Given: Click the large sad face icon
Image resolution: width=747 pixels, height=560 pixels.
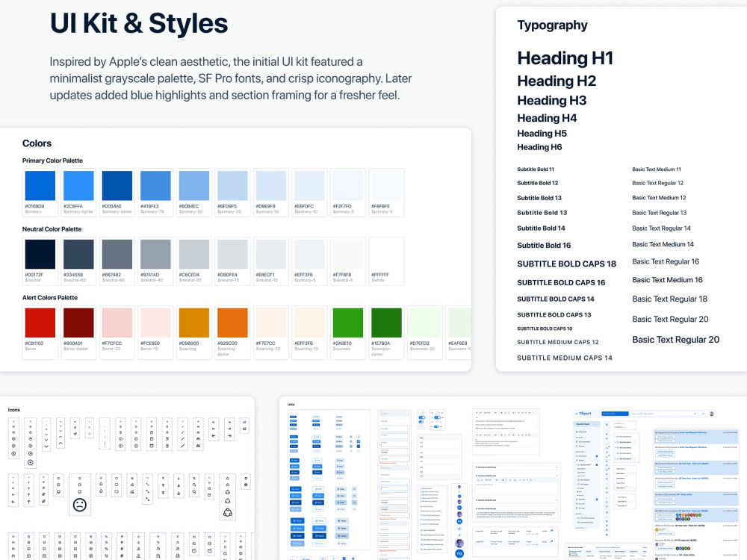Looking at the screenshot, I should (80, 505).
